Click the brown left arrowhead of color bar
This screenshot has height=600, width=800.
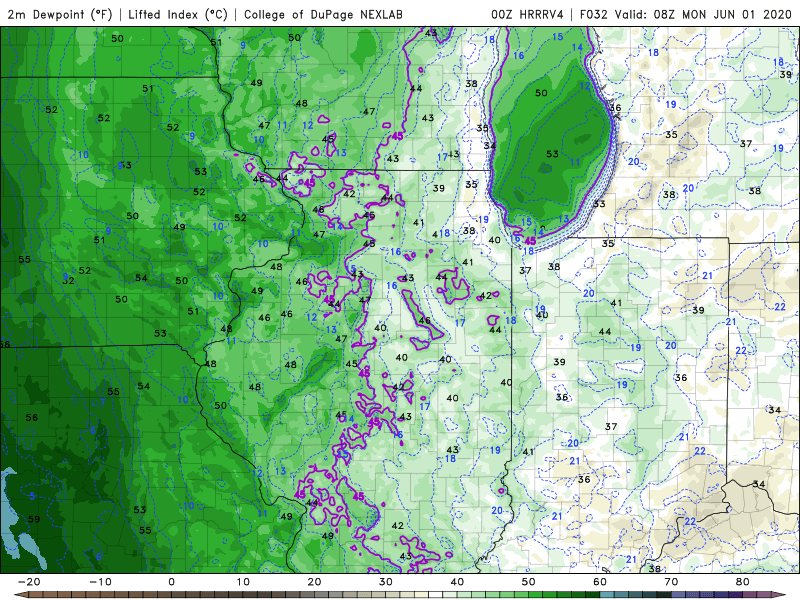coord(20,595)
